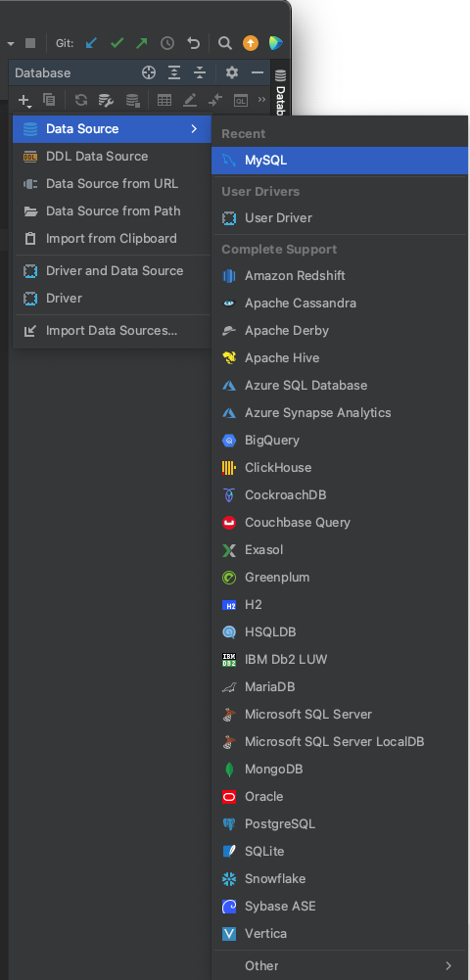Open run configuration dropdown arrow
Viewport: 470px width, 980px height.
point(11,44)
